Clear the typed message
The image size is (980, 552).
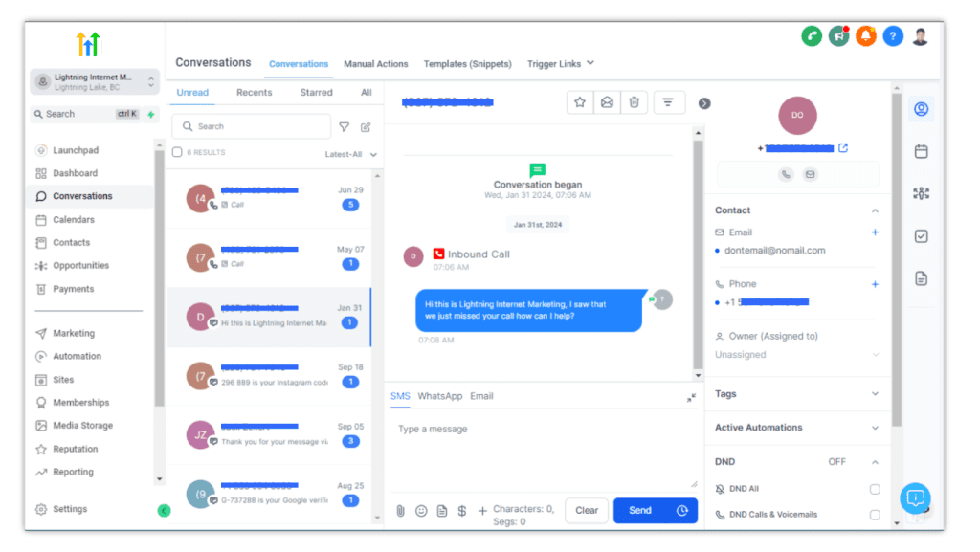click(x=587, y=510)
